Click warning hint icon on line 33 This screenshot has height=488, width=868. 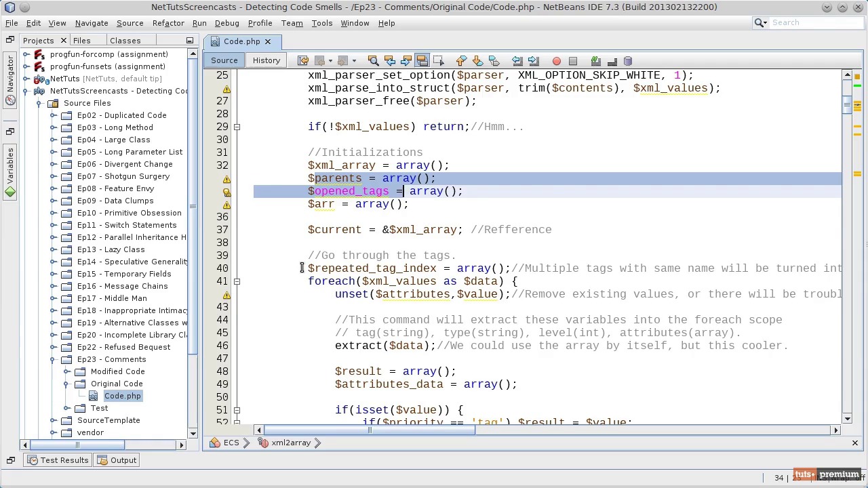coord(226,179)
